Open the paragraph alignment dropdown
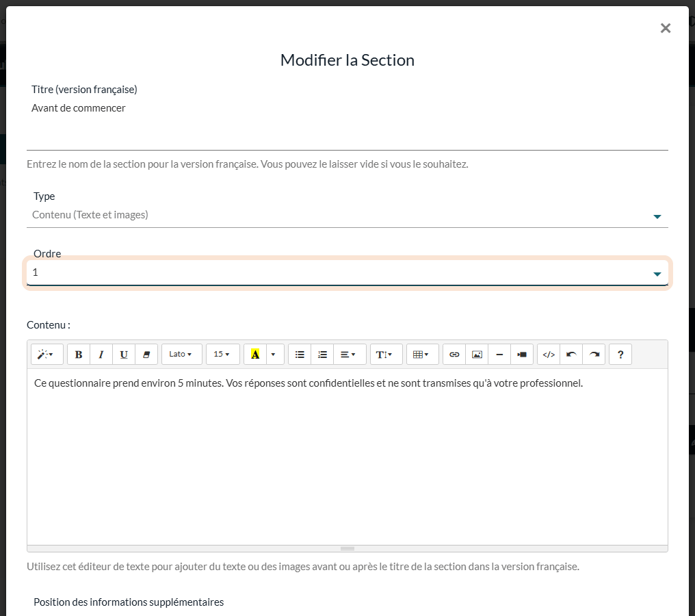This screenshot has height=616, width=695. pos(350,355)
